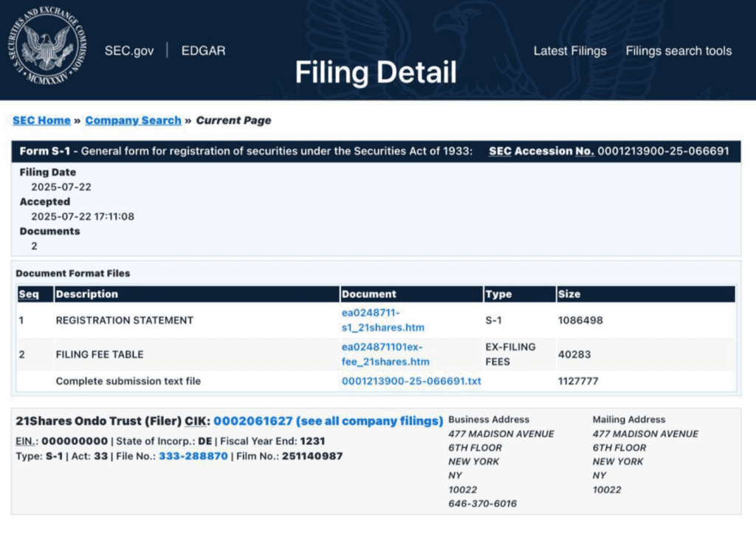This screenshot has height=557, width=756.
Task: Click the Filing Detail page heading
Action: click(x=376, y=72)
